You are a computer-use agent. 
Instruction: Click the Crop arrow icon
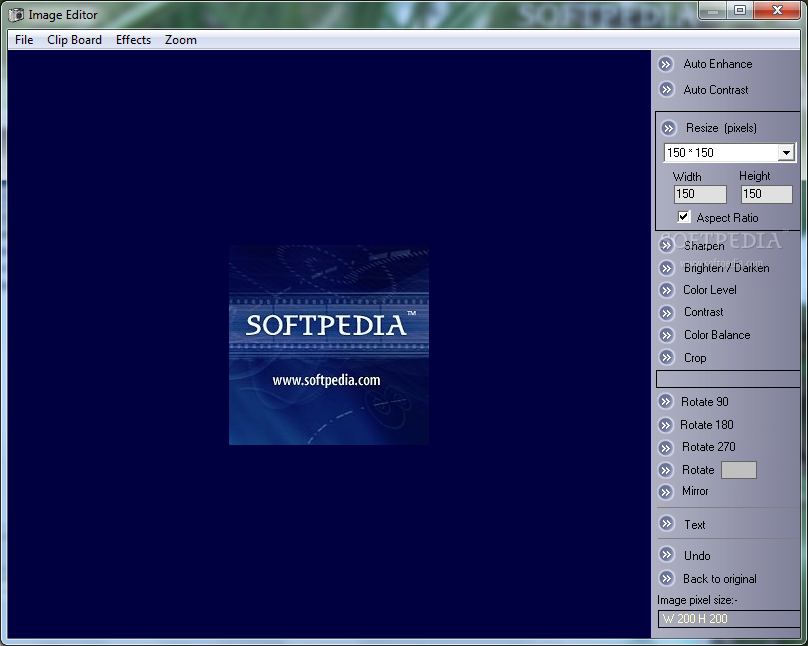[666, 358]
